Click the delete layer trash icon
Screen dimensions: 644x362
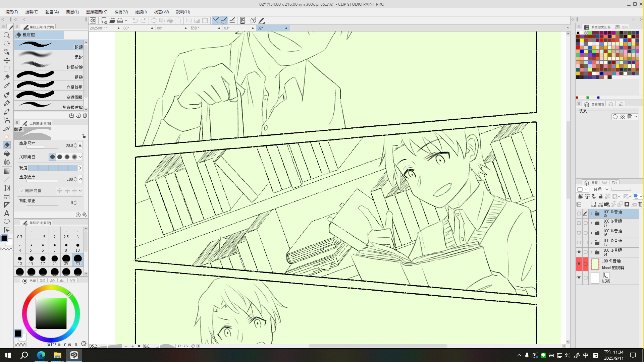pyautogui.click(x=640, y=204)
